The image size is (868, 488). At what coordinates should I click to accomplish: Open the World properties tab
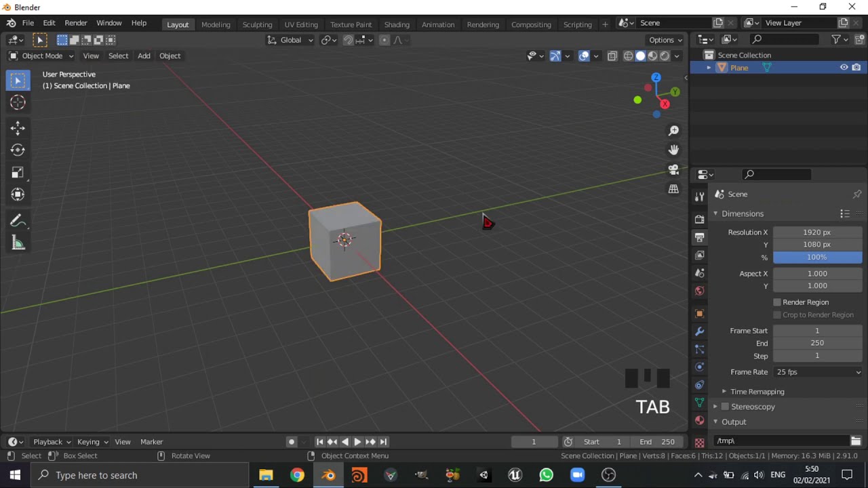coord(699,291)
